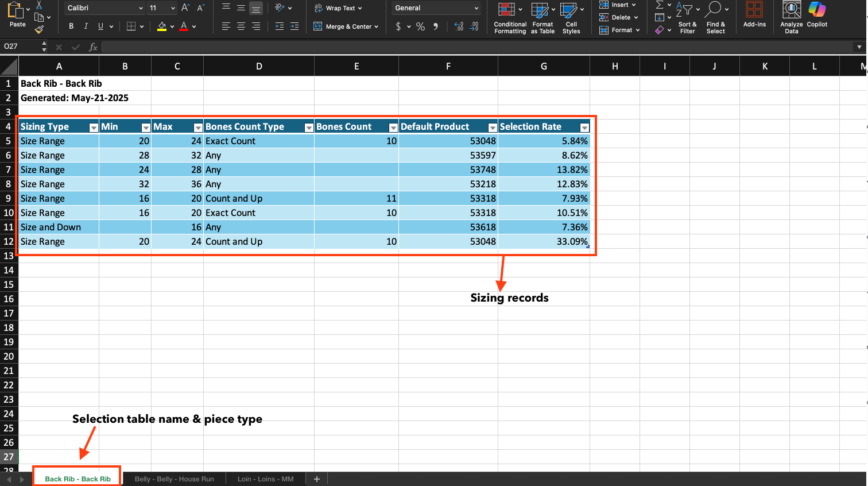Click the AutoSum sigma icon

click(x=660, y=5)
